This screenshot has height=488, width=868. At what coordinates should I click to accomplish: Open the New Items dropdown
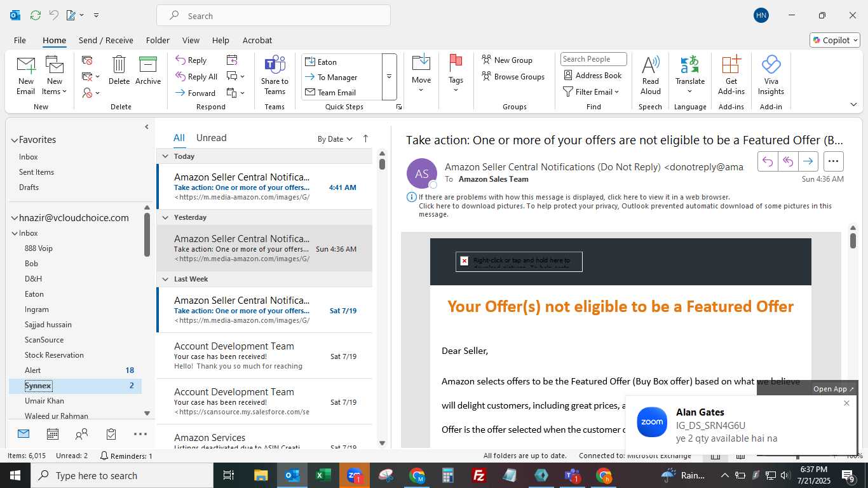[x=55, y=76]
